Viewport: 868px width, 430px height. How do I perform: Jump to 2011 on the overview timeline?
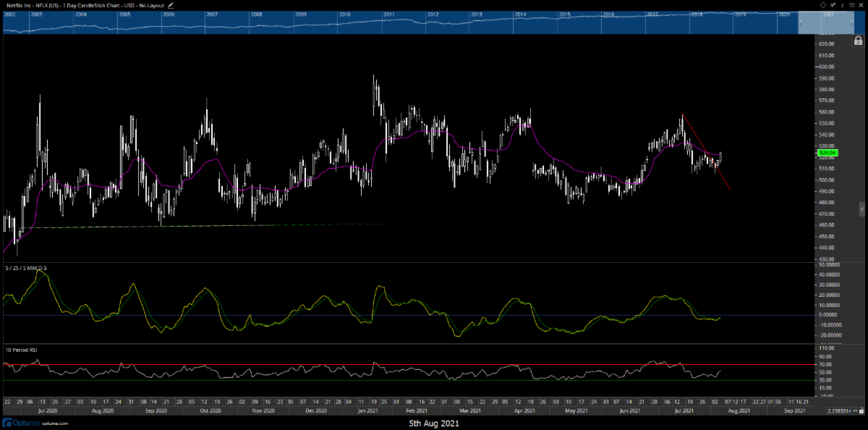[388, 14]
